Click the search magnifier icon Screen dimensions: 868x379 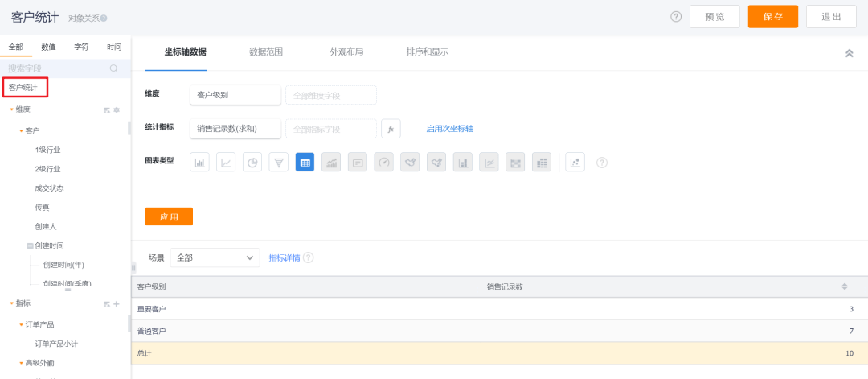point(114,68)
